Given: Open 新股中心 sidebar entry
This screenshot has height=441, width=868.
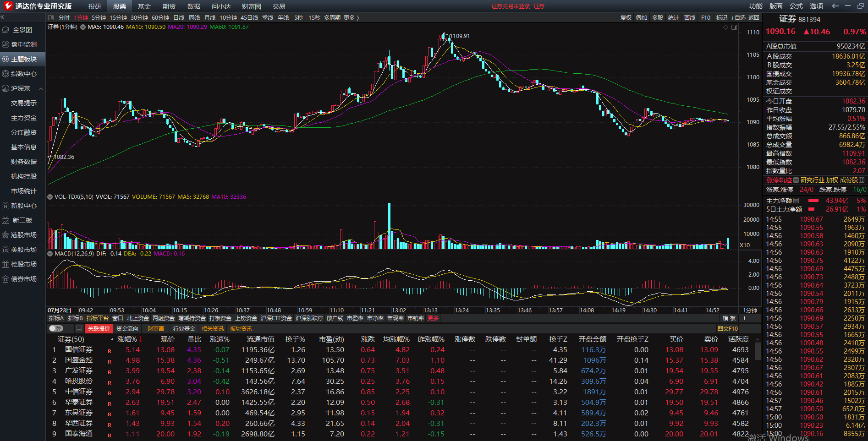Looking at the screenshot, I should [23, 206].
